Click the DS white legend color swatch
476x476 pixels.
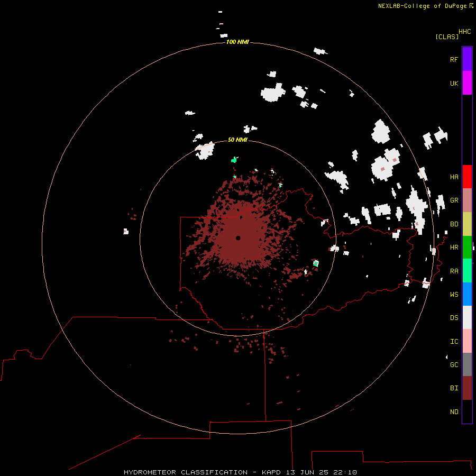tap(467, 317)
